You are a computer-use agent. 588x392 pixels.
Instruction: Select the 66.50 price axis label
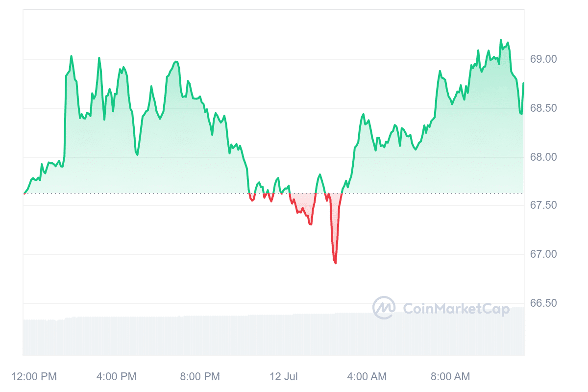click(x=544, y=303)
